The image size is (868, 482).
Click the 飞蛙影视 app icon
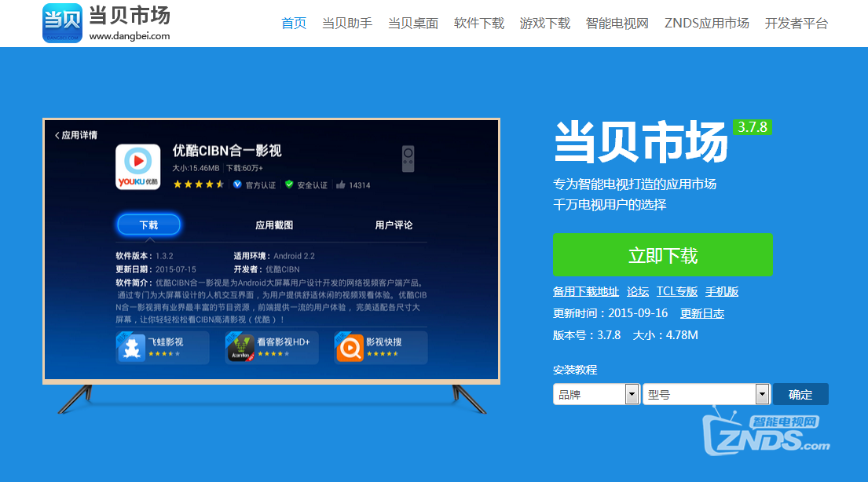click(x=131, y=347)
